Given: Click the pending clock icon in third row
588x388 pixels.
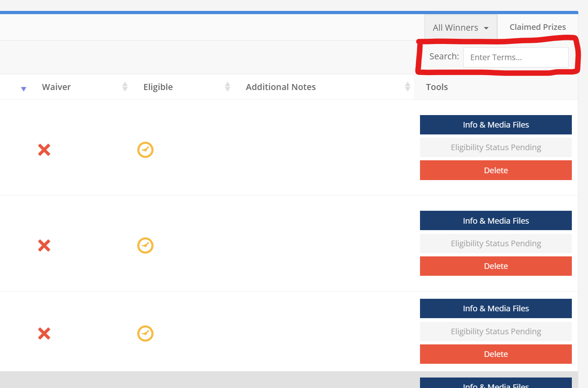Looking at the screenshot, I should click(145, 333).
